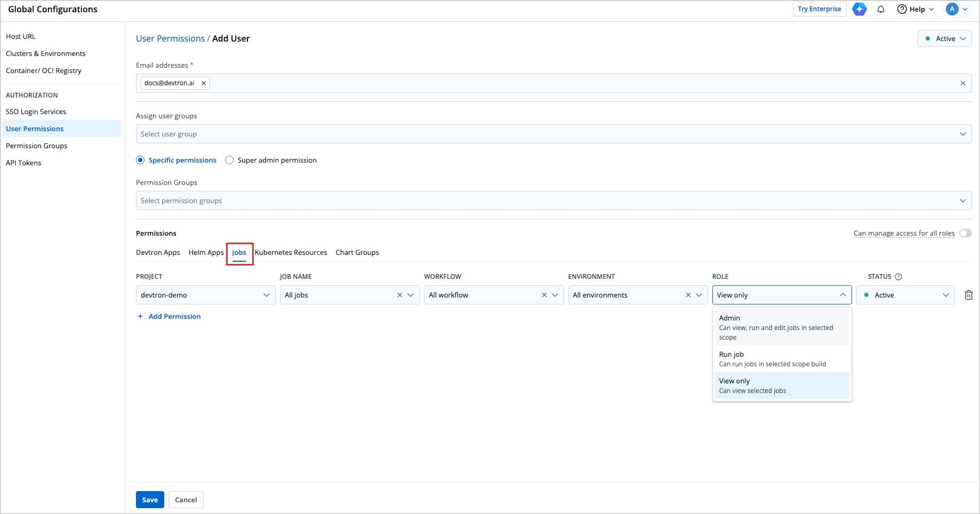Remove docs@devtron.ai email chip
980x514 pixels.
tap(204, 83)
